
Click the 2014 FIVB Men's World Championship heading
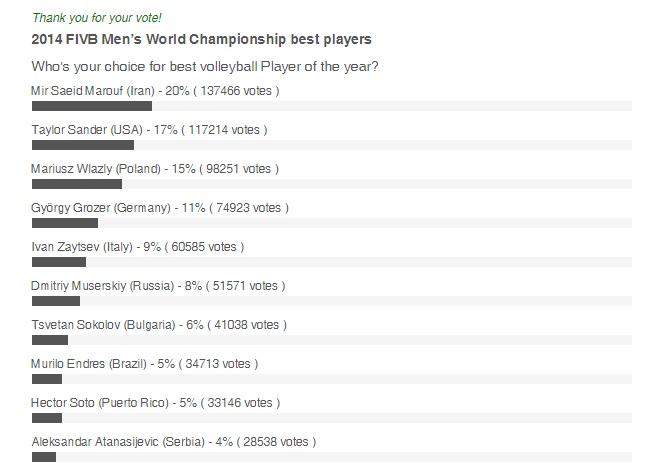tap(201, 40)
